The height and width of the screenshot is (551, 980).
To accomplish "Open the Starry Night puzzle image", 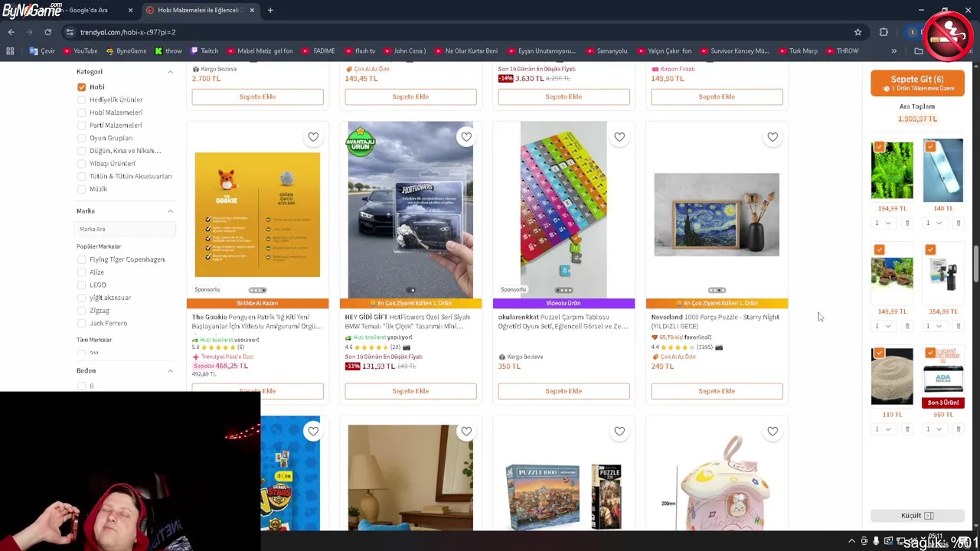I will click(717, 214).
